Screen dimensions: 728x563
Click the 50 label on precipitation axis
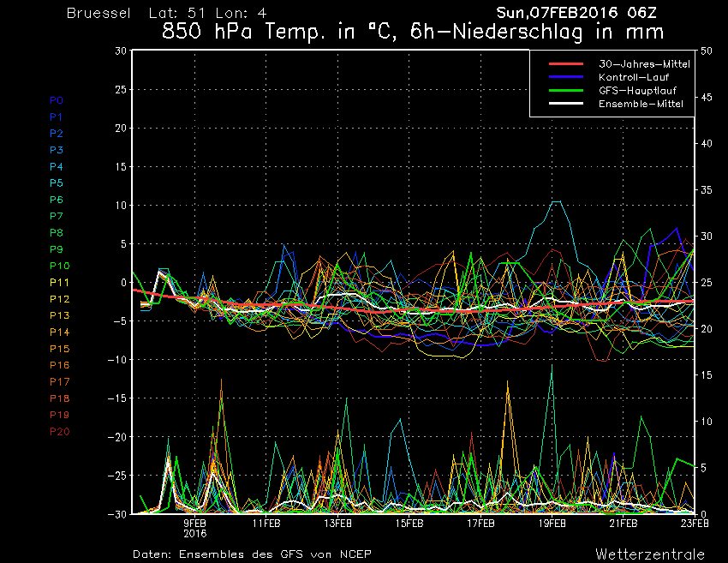707,51
